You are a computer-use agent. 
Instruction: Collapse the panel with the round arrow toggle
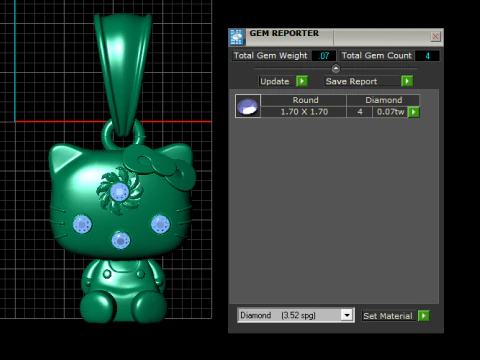coord(336,69)
